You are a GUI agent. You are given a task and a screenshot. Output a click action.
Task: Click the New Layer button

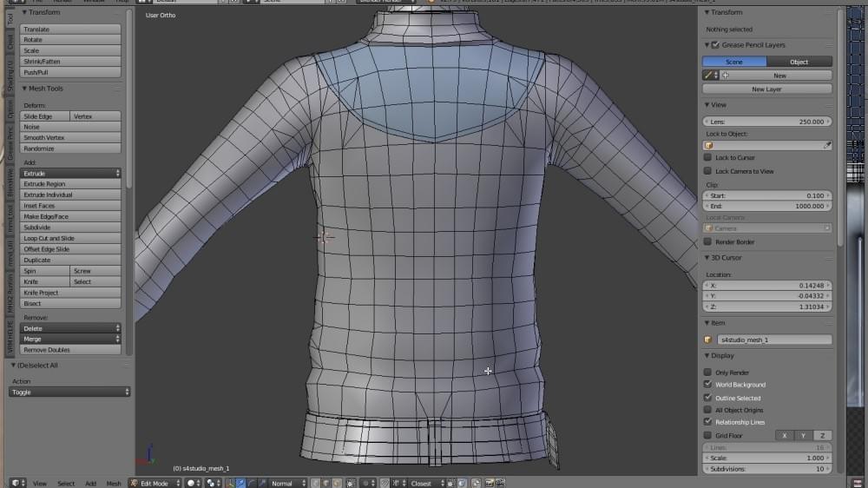(766, 89)
